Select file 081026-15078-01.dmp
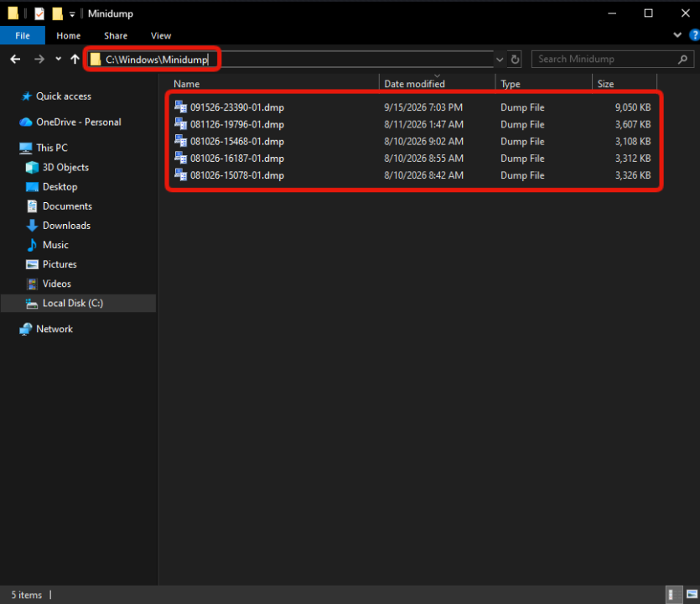This screenshot has height=604, width=700. (237, 175)
